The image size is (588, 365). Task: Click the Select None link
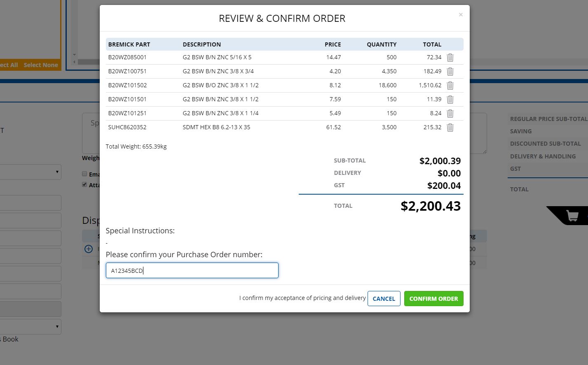[41, 65]
